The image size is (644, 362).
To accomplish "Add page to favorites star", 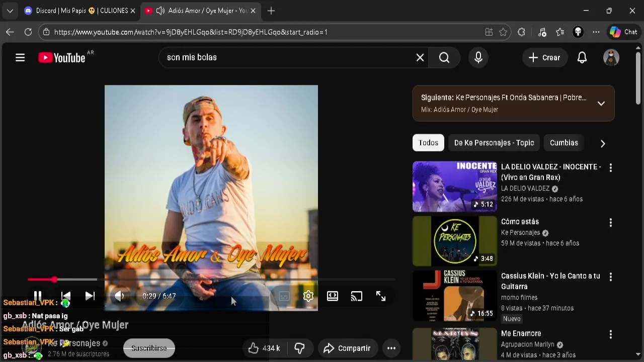I will 503,32.
